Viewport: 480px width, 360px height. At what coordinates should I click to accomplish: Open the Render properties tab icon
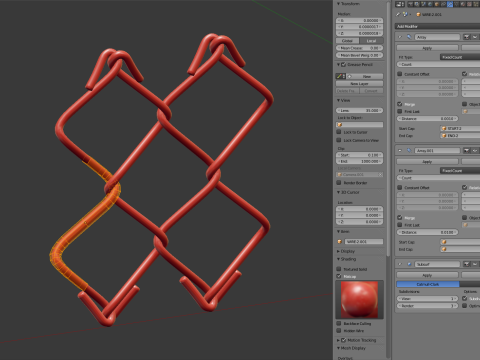411,4
